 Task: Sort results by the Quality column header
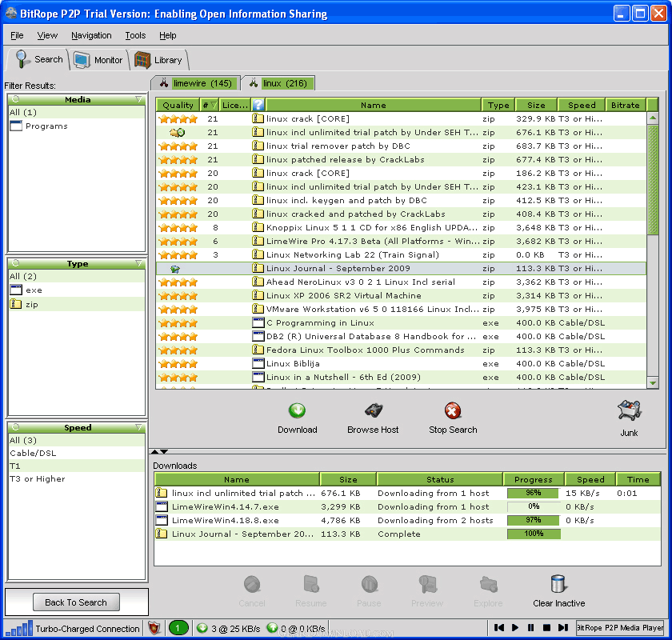(x=178, y=105)
